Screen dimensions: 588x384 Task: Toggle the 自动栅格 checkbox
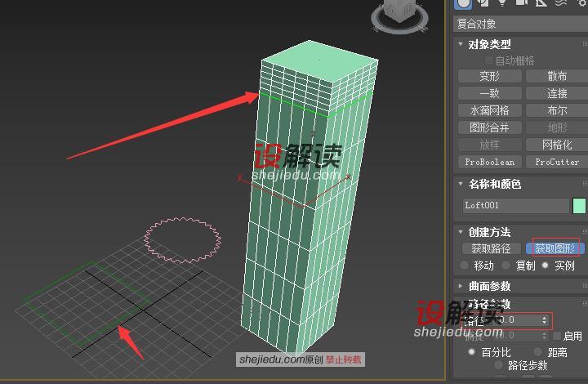point(488,60)
